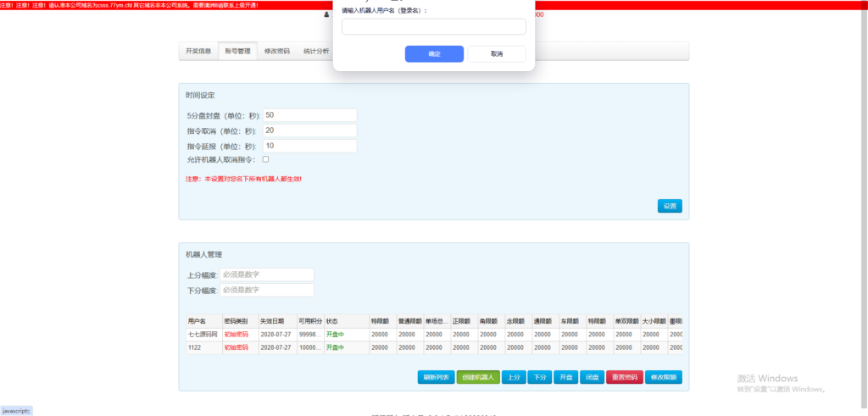Viewport: 868px width, 416px height.
Task: Focus the 指令延报 seconds field
Action: [310, 146]
